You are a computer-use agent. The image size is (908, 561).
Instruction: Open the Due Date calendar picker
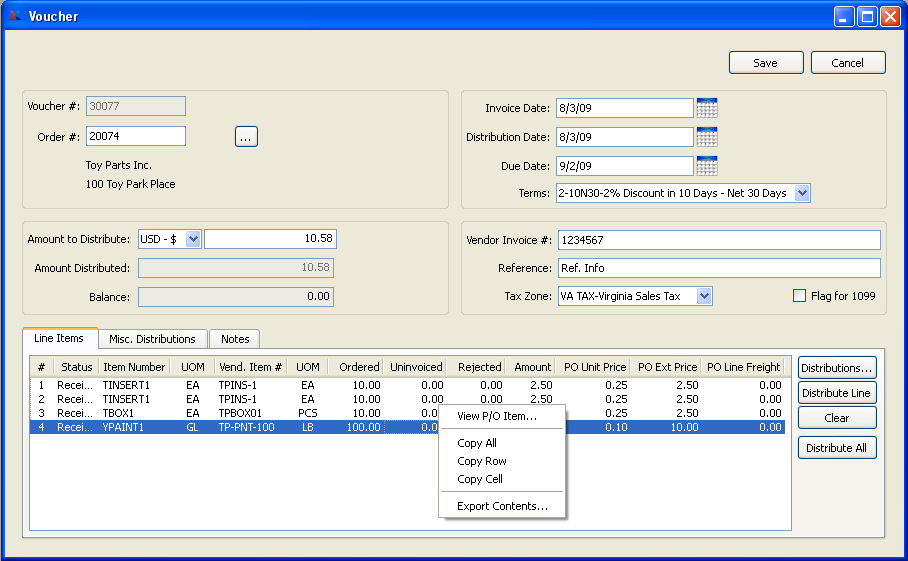pos(707,166)
